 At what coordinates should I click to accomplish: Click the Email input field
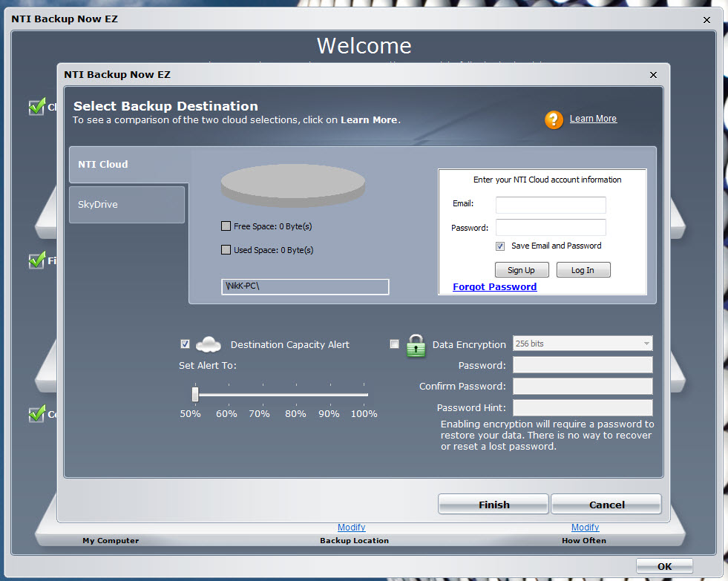pyautogui.click(x=551, y=205)
